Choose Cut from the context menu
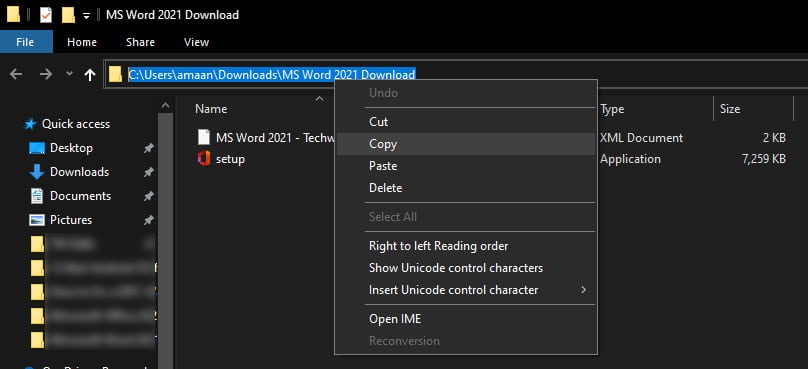The width and height of the screenshot is (808, 369). click(465, 122)
